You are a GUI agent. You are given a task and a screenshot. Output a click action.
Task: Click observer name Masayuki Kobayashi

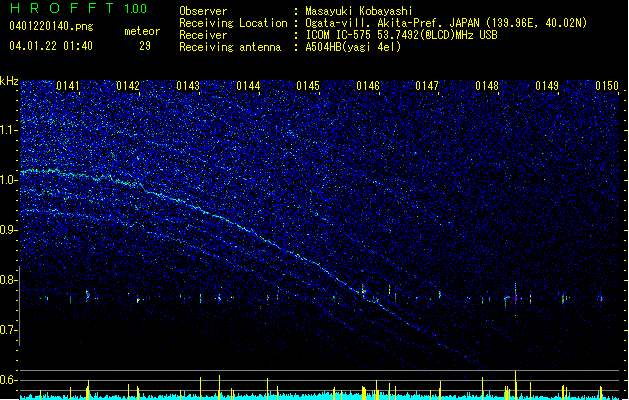click(359, 11)
